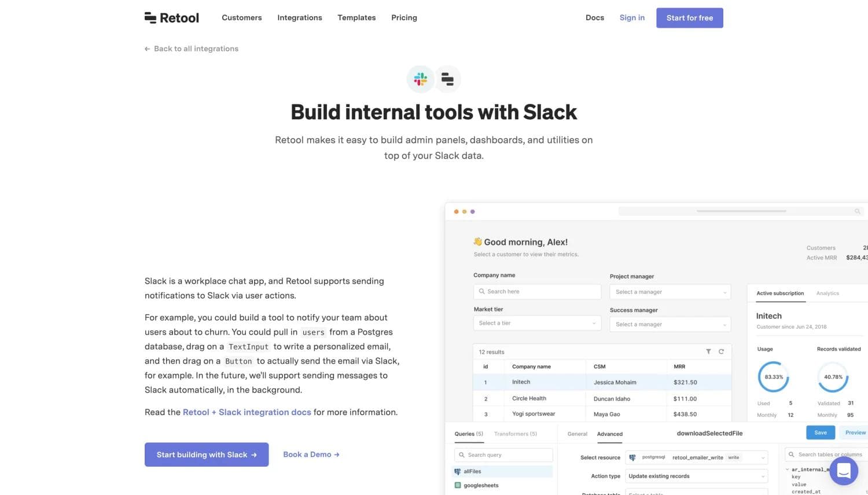The height and width of the screenshot is (495, 868).
Task: Select the Transformers (5) tab
Action: (514, 434)
